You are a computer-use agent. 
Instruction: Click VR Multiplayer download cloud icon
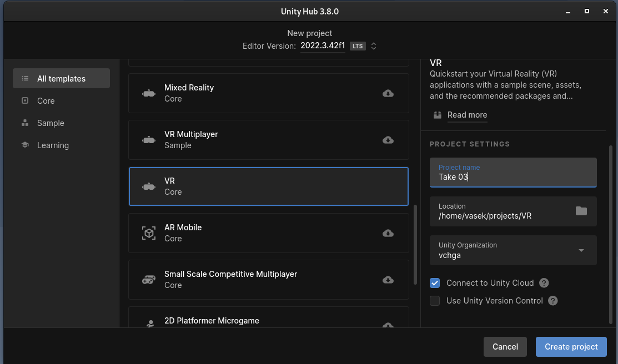coord(388,140)
